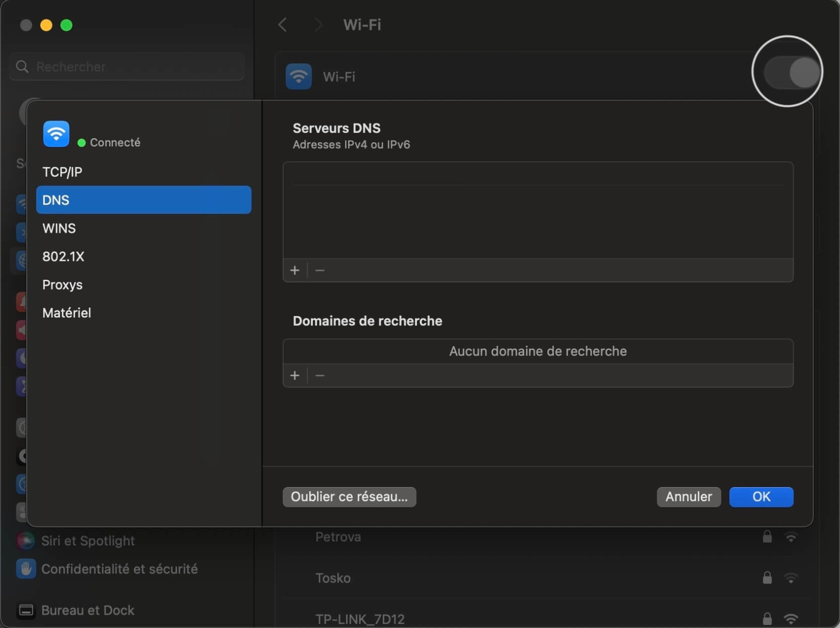Click the Rechercher search field
This screenshot has width=840, height=628.
tap(127, 67)
